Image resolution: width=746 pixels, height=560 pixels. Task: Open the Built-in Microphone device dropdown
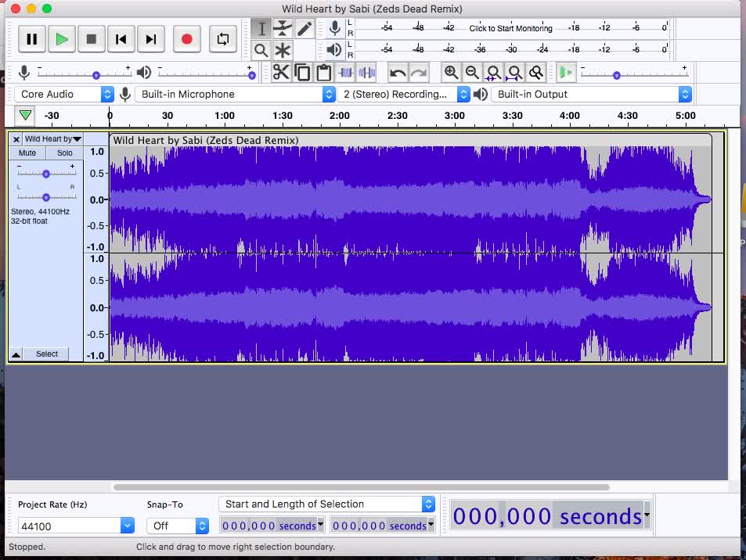pos(236,94)
